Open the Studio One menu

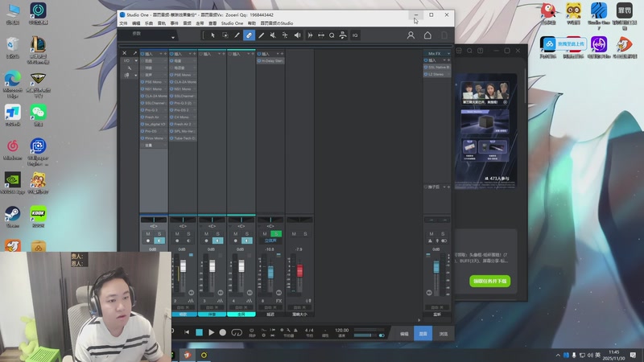[232, 23]
